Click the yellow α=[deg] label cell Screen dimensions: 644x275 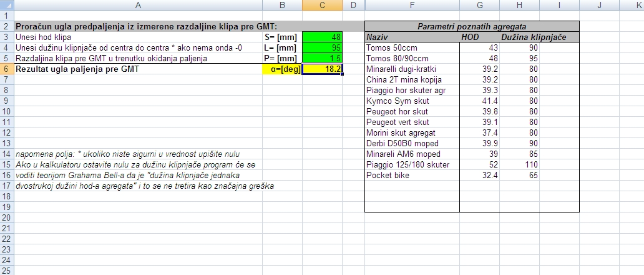coord(282,69)
